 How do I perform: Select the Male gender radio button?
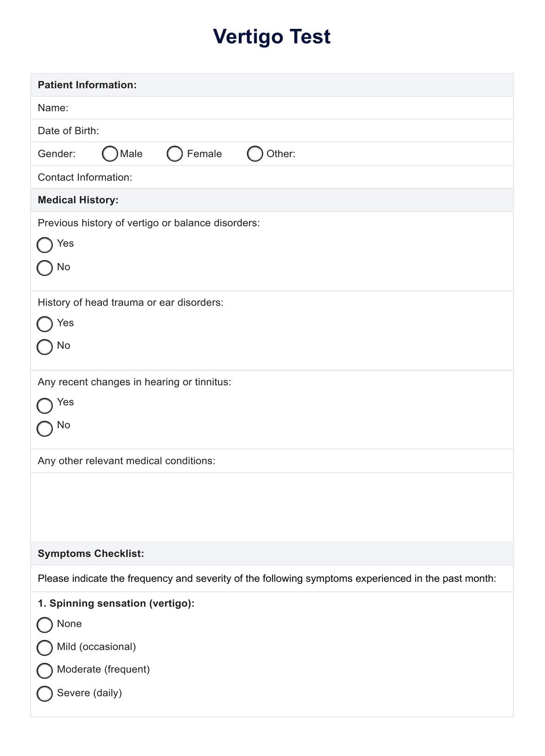pyautogui.click(x=110, y=154)
